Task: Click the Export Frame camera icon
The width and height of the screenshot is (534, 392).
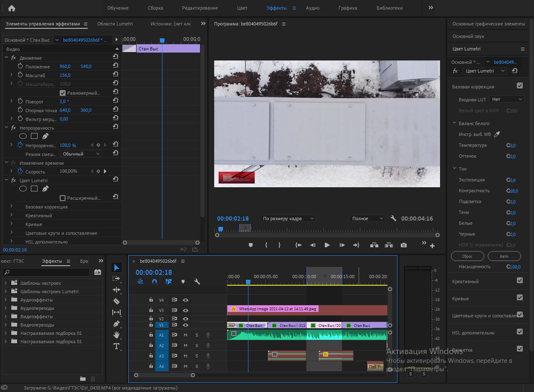Action: 403,245
